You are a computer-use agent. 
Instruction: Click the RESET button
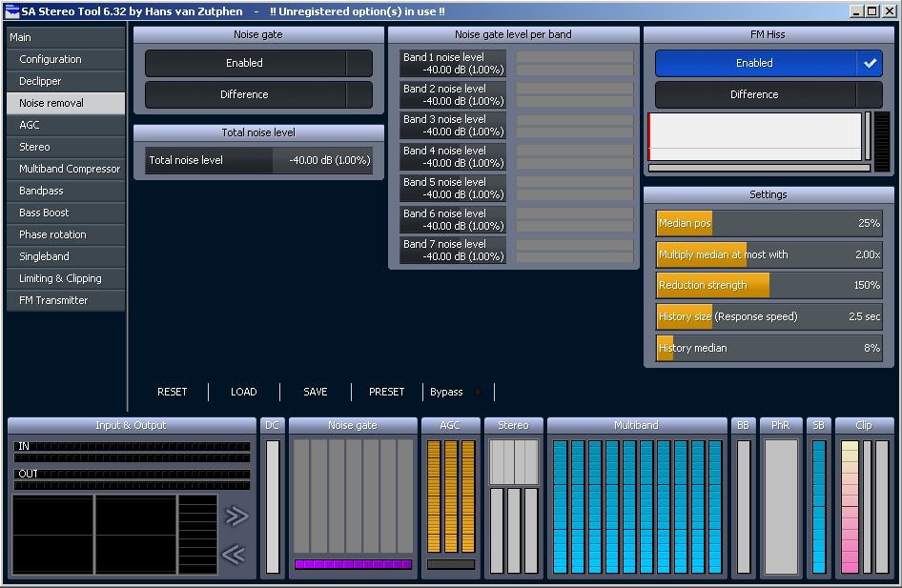tap(172, 392)
